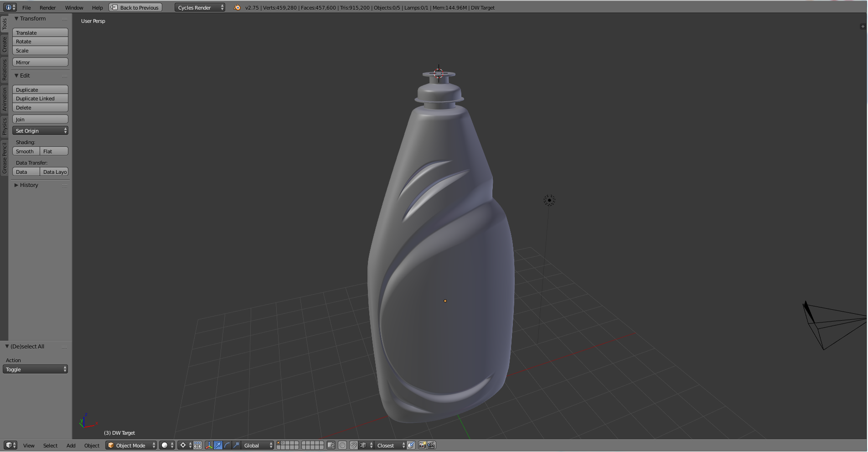The image size is (868, 452).
Task: Click the Data transfer button
Action: point(26,172)
